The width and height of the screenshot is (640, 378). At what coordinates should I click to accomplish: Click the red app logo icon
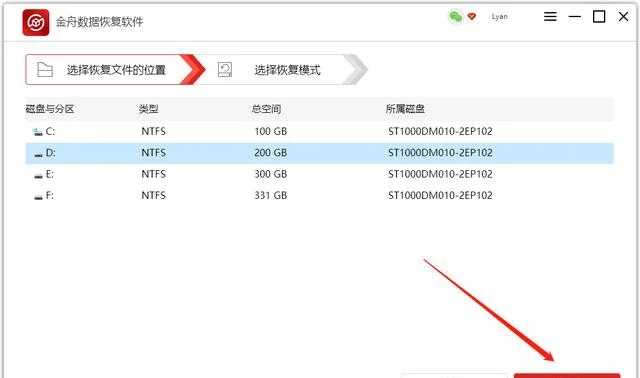tap(36, 22)
